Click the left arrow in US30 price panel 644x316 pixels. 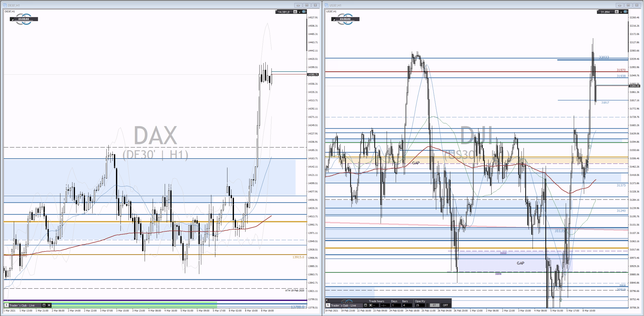coord(621,12)
